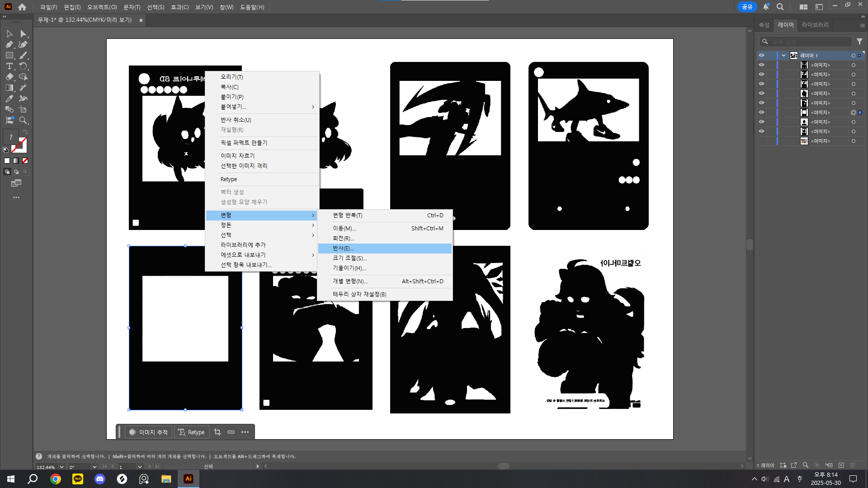Screen dimensions: 868x488
Task: Click the layers panel filter funnel icon
Action: [x=859, y=42]
